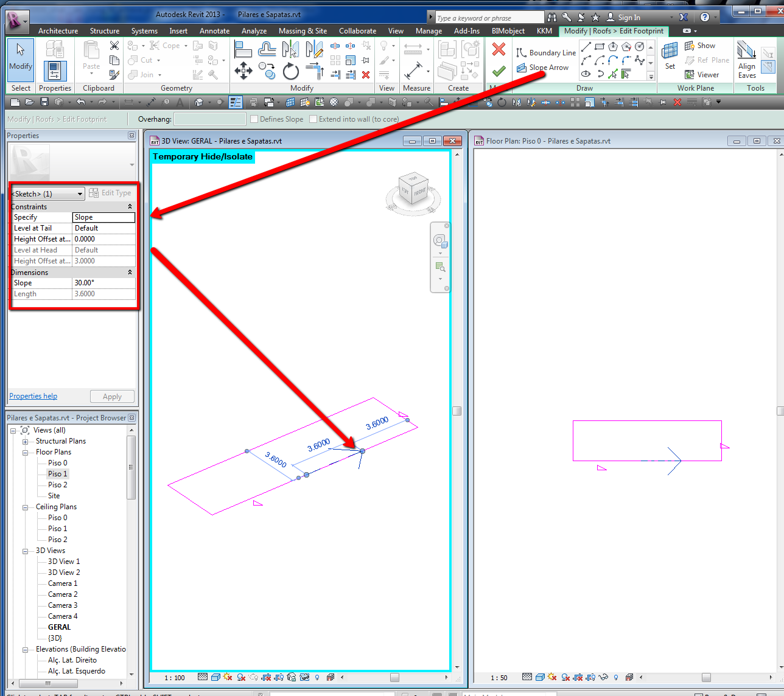Viewport: 784px width, 696px height.
Task: Open the Show work plane tool
Action: click(700, 46)
